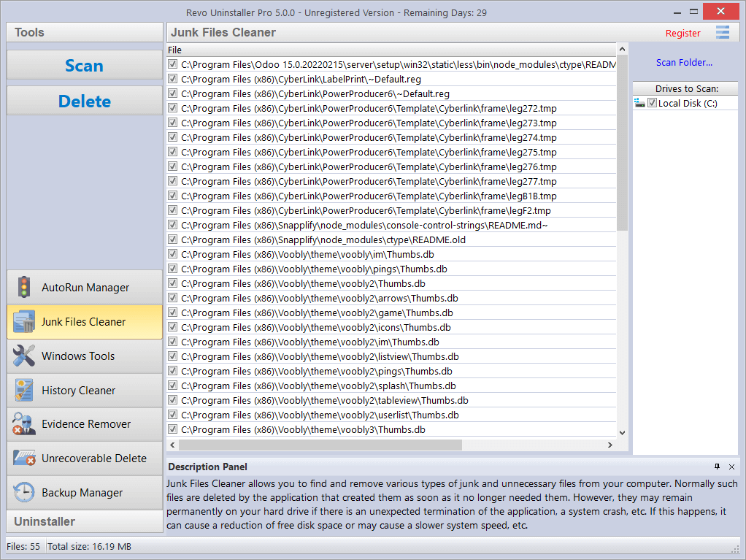746x560 pixels.
Task: Click the Local Disk (C:) drive icon
Action: tap(640, 103)
